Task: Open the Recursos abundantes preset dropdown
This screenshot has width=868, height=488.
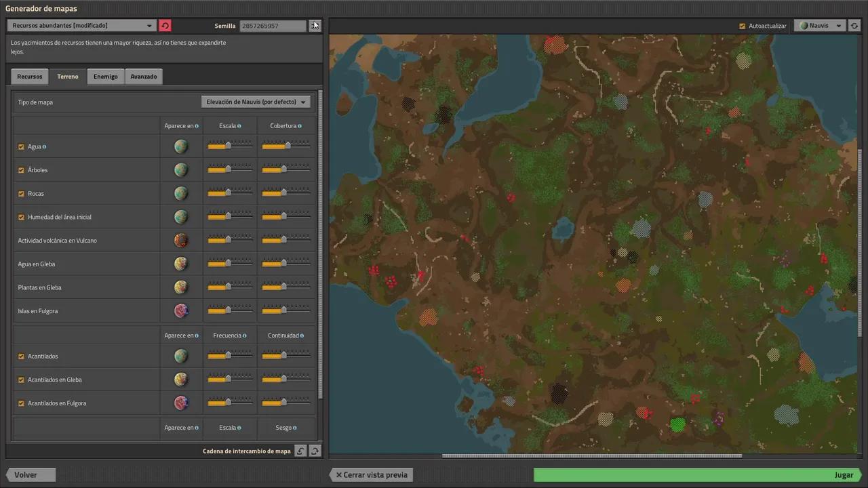Action: point(82,26)
